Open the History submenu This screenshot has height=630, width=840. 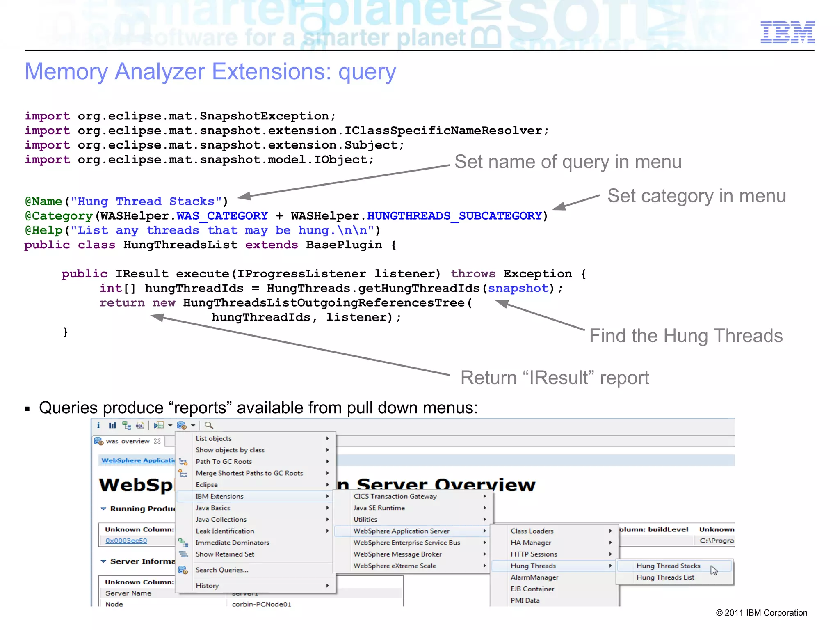pos(256,586)
